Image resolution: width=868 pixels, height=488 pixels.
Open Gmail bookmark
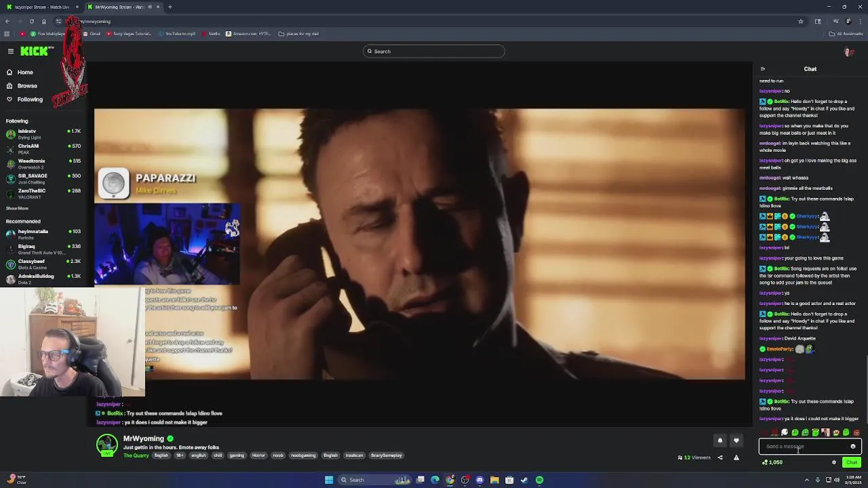point(92,34)
